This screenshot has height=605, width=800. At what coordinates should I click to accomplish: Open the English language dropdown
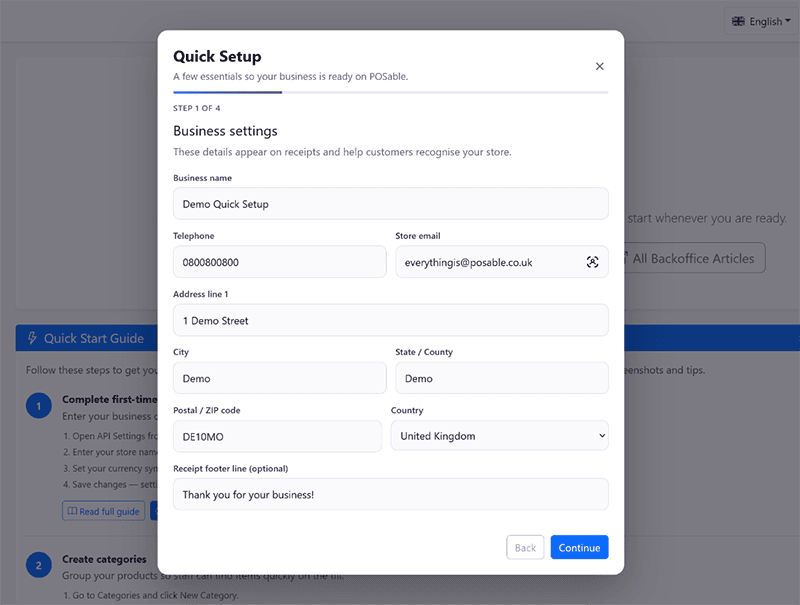pos(761,21)
